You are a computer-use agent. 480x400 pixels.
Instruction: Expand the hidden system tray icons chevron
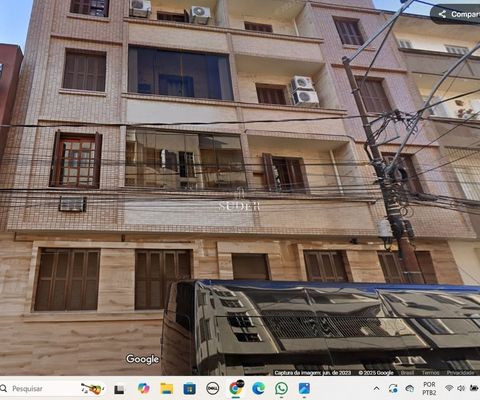tap(376, 388)
